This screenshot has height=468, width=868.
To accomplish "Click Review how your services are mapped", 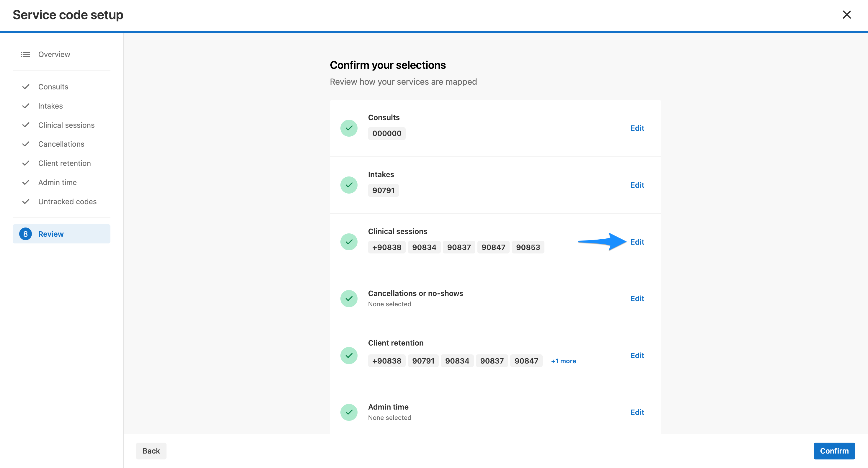I will 403,82.
